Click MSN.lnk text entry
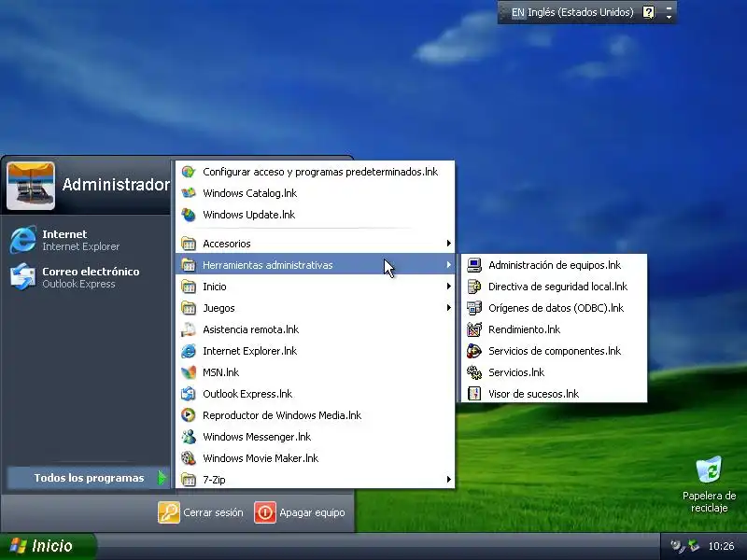 coord(221,372)
